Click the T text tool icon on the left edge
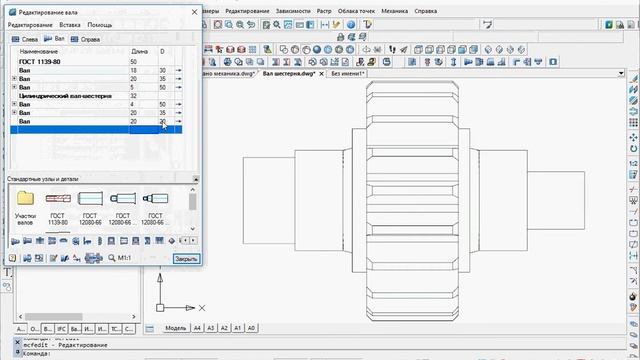 pyautogui.click(x=7, y=272)
